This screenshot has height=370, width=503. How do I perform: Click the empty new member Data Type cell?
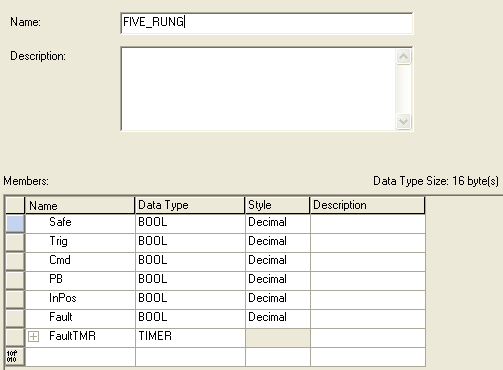190,357
